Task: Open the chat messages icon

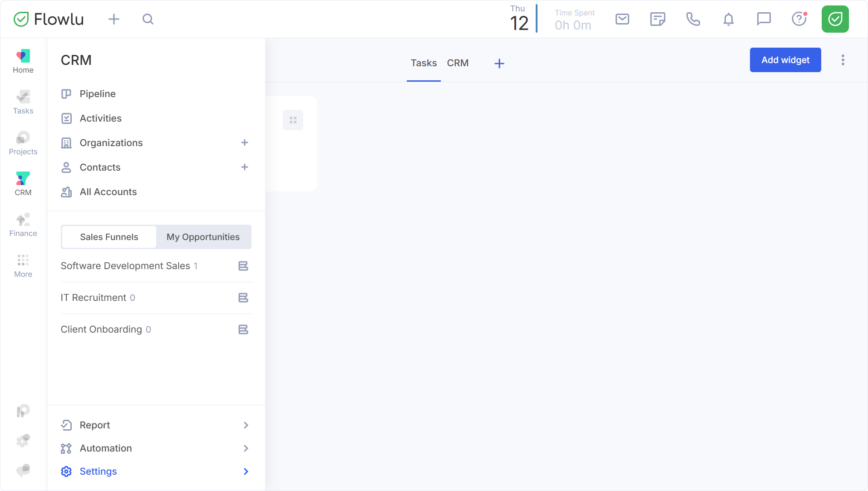Action: click(764, 19)
